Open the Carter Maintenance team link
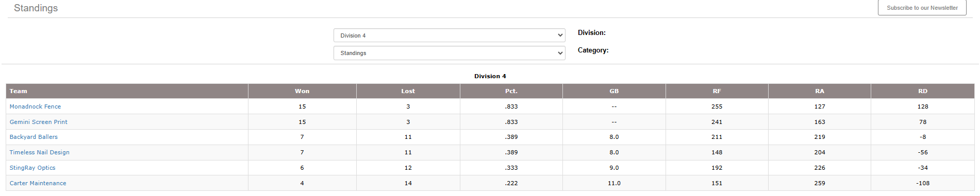The image size is (980, 196). tap(38, 183)
